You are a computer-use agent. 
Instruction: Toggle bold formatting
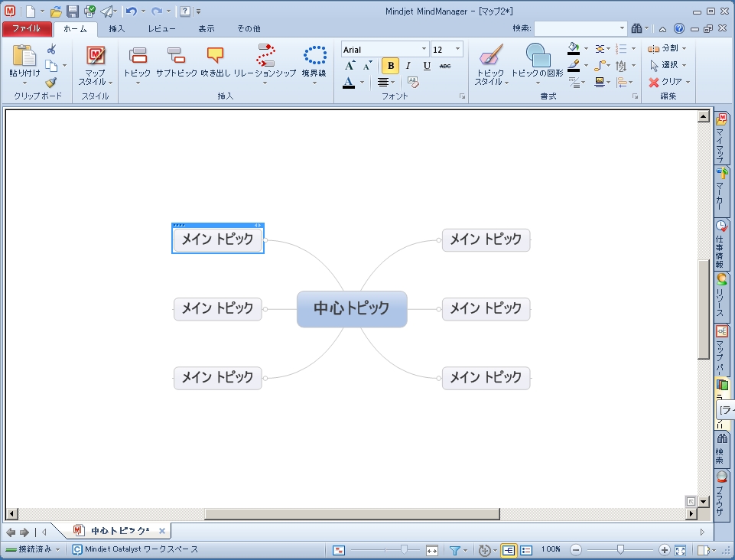click(391, 66)
